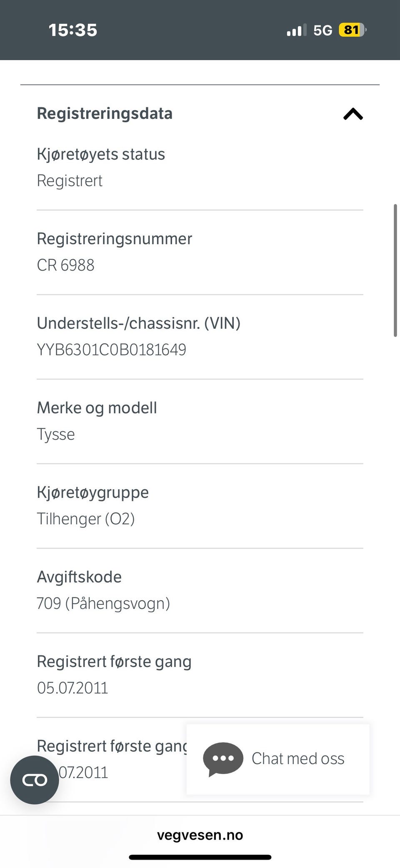The height and width of the screenshot is (868, 400).
Task: Tap the Kjøretøyets status label
Action: coord(101,154)
